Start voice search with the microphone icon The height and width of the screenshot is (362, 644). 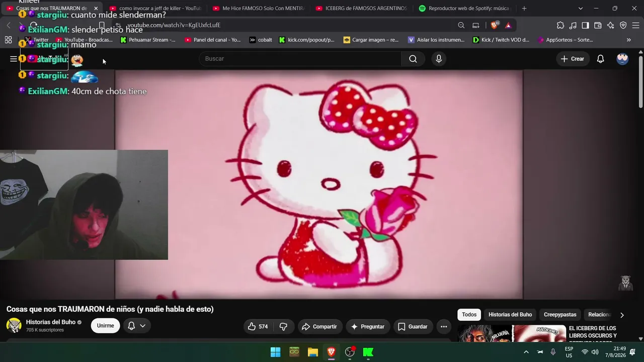coord(439,59)
